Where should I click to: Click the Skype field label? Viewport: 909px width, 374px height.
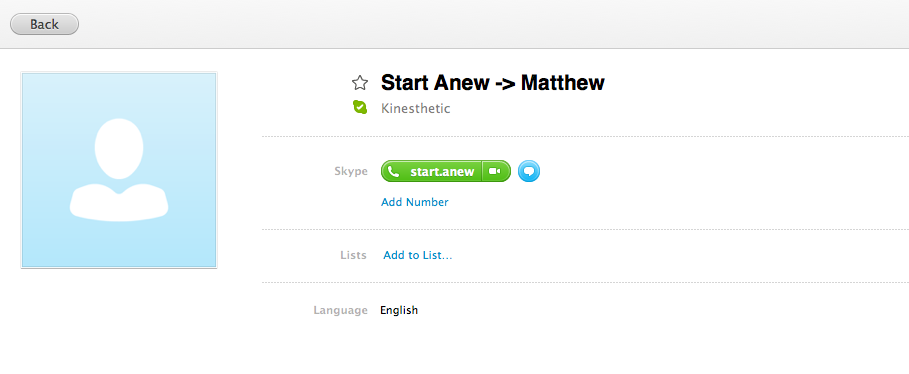[351, 171]
